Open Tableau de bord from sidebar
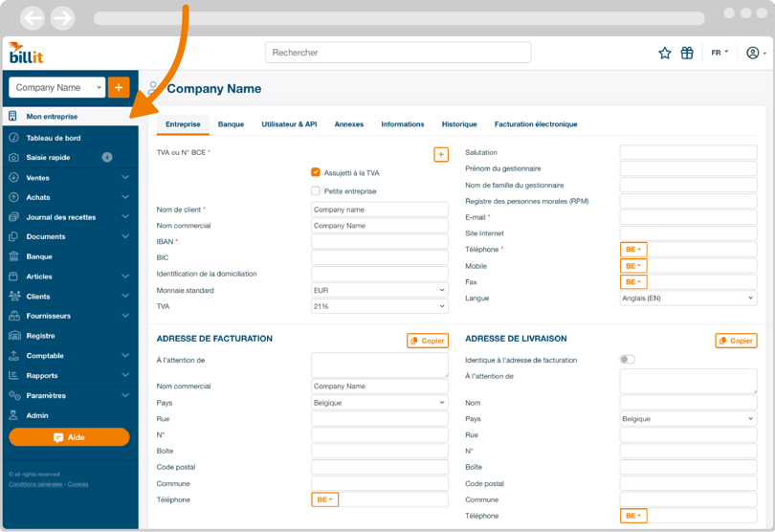775x532 pixels. 54,138
